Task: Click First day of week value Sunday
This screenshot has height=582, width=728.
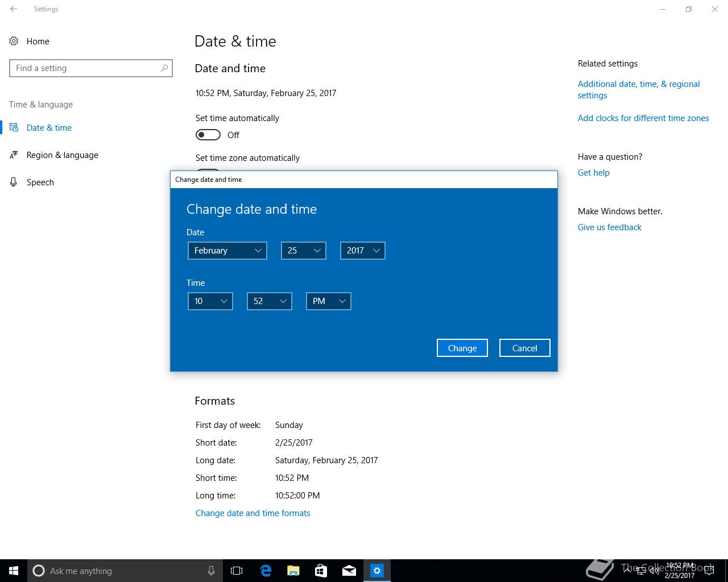Action: point(289,425)
